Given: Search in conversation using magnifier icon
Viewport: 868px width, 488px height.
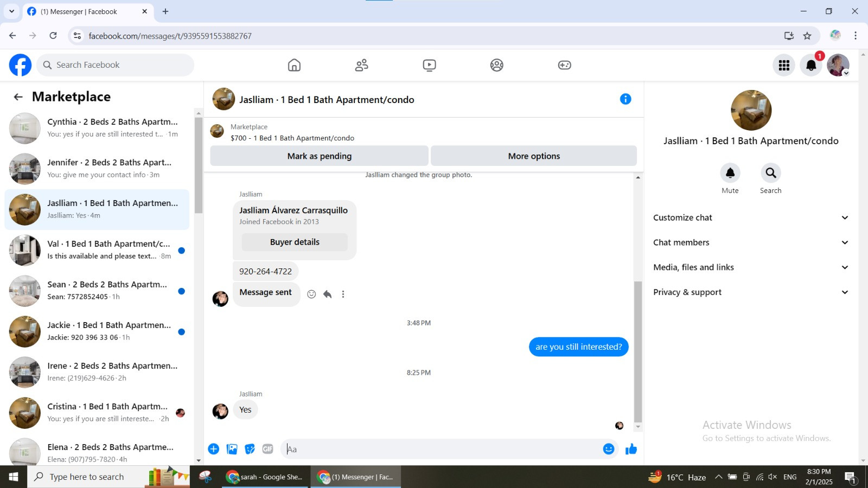Looking at the screenshot, I should (x=770, y=173).
